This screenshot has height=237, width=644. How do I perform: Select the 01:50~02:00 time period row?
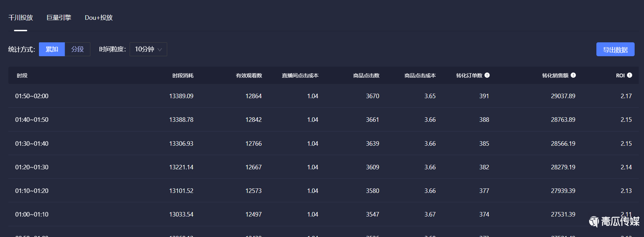click(x=32, y=96)
